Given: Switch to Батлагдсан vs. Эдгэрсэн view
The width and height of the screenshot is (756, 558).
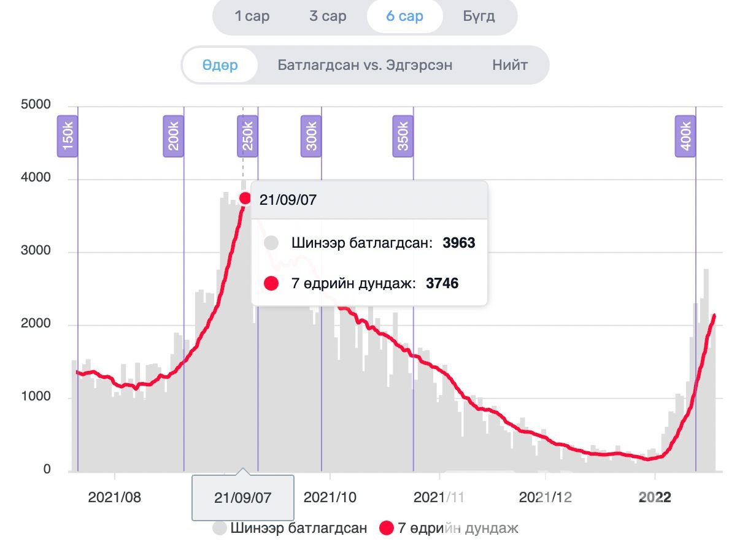Looking at the screenshot, I should (x=365, y=65).
